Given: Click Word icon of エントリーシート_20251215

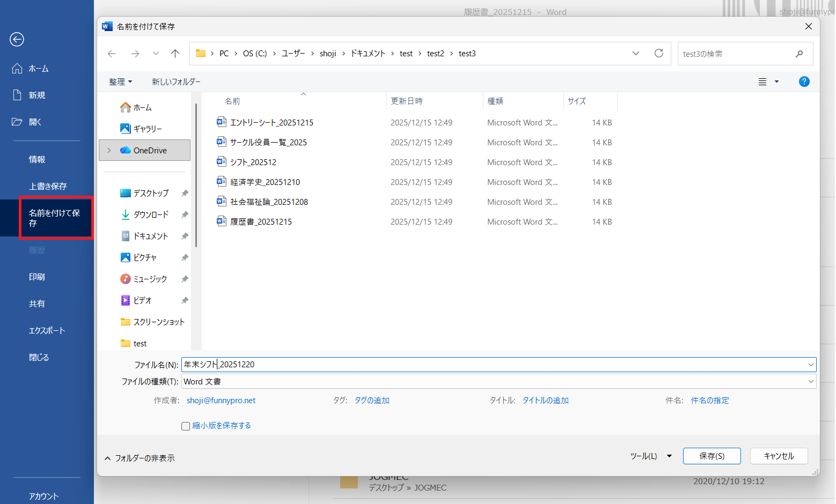Looking at the screenshot, I should click(x=221, y=122).
